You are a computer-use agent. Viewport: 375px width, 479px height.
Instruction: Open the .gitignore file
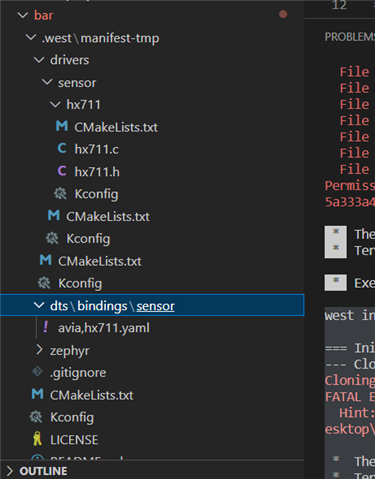pos(78,373)
